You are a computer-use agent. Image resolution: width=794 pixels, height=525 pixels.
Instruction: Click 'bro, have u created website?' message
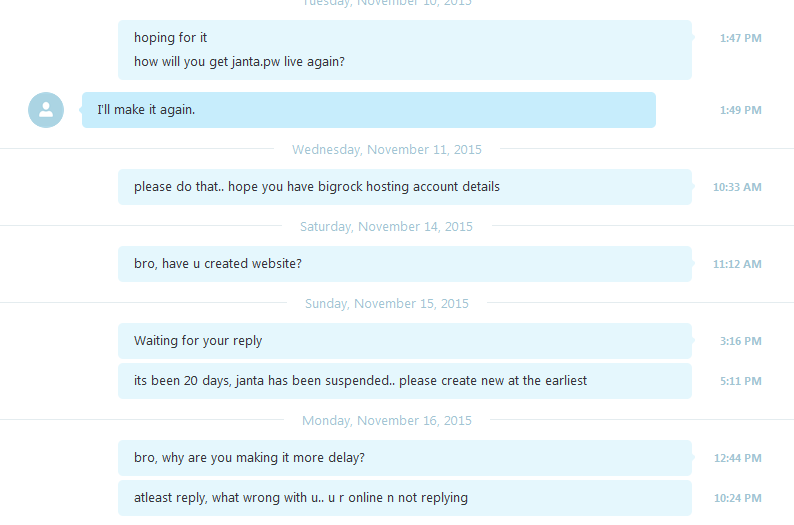tap(405, 264)
